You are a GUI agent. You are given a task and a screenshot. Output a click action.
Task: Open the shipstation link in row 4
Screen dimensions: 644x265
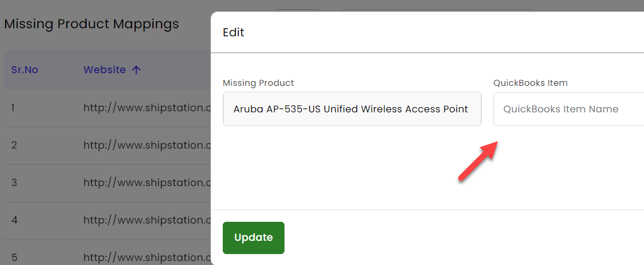click(x=147, y=220)
